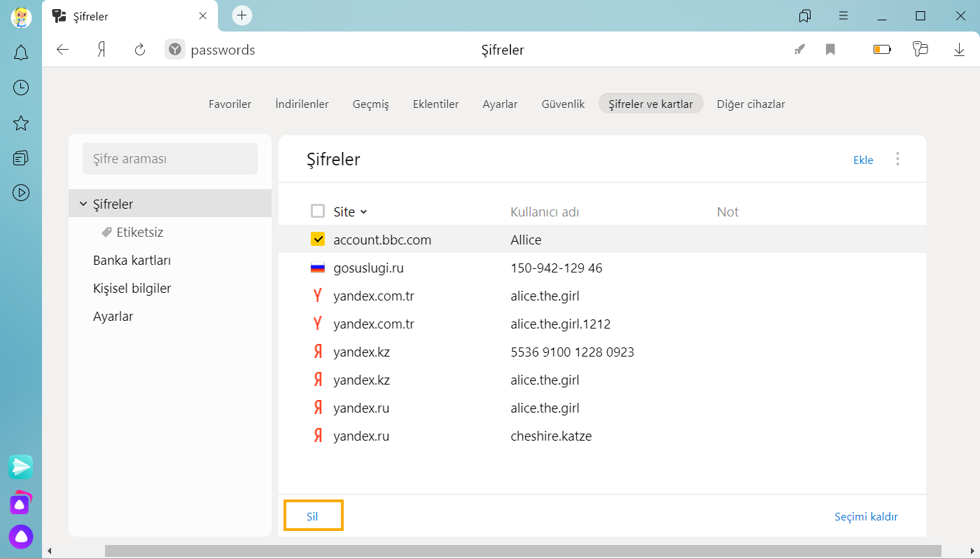Bookmark this page with the flag icon
Image resolution: width=980 pixels, height=559 pixels.
[830, 50]
